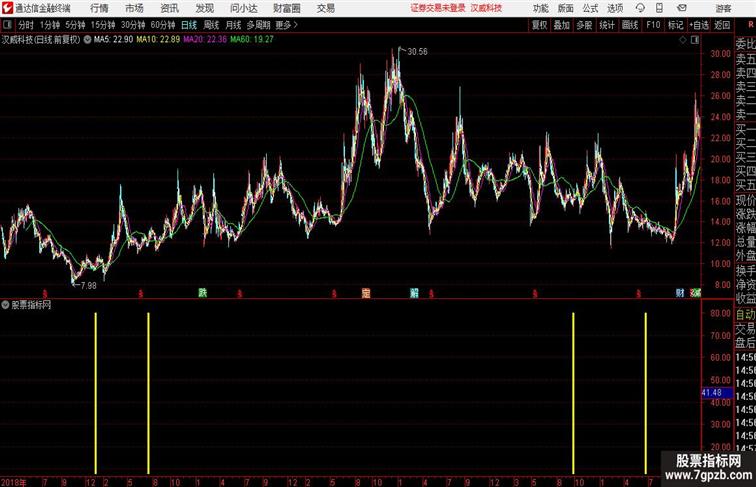The image size is (756, 487).
Task: Switch to the 60分钟 period
Action: [x=163, y=25]
